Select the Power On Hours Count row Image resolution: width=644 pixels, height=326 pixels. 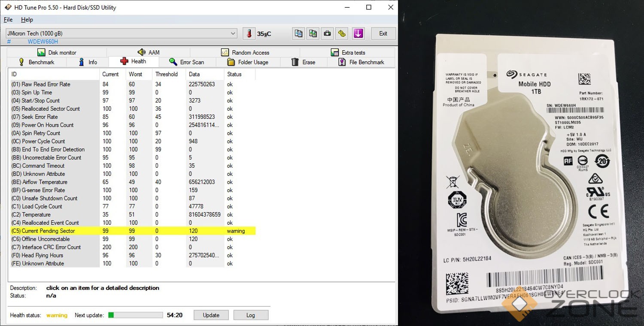click(133, 125)
